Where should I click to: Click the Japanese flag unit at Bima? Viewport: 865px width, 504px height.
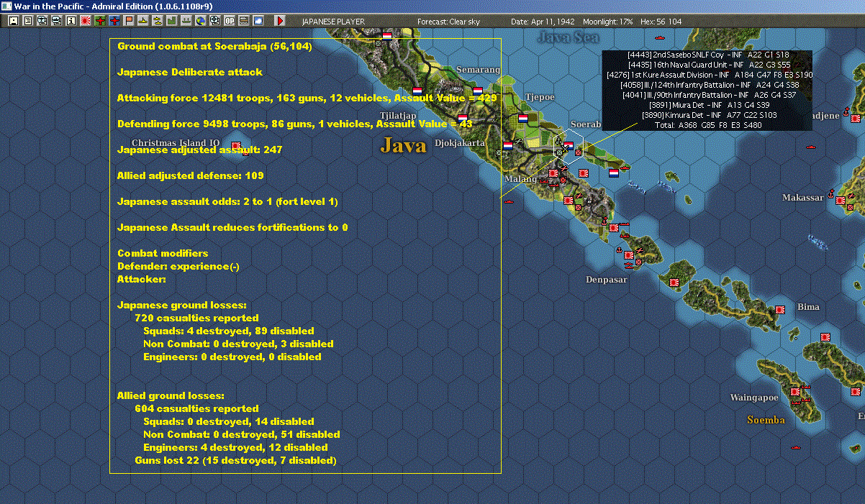[780, 309]
